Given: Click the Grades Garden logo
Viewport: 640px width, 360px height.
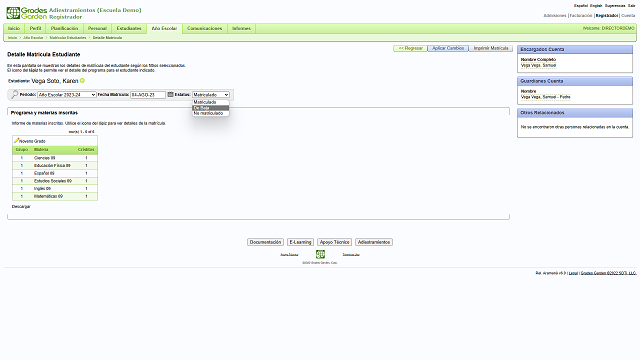Looking at the screenshot, I should (x=27, y=13).
